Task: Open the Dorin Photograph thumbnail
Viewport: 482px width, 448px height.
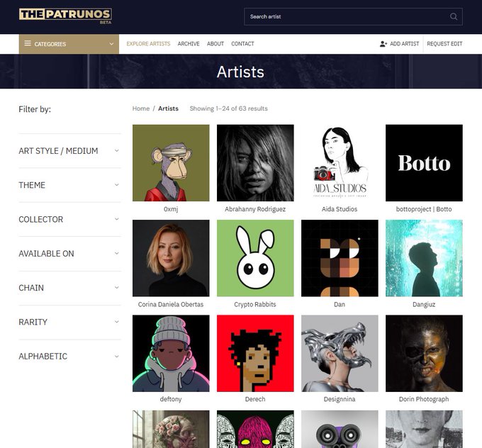Action: click(x=424, y=353)
